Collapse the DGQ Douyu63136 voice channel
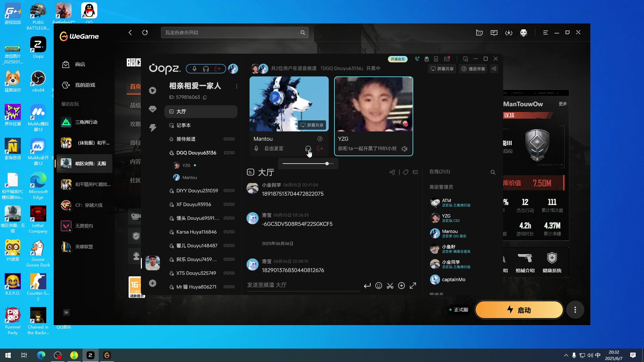The image size is (644, 362). click(201, 153)
